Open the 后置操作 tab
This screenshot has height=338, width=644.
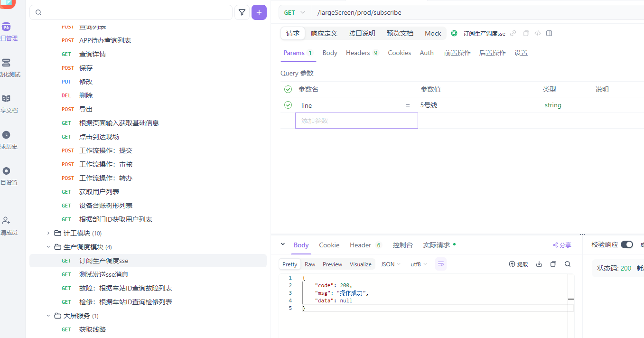click(493, 53)
